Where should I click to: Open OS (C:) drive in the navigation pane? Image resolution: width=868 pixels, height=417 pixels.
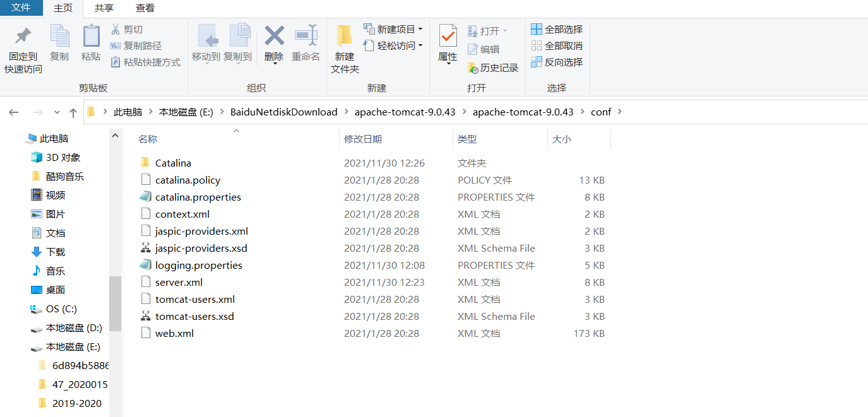point(61,308)
